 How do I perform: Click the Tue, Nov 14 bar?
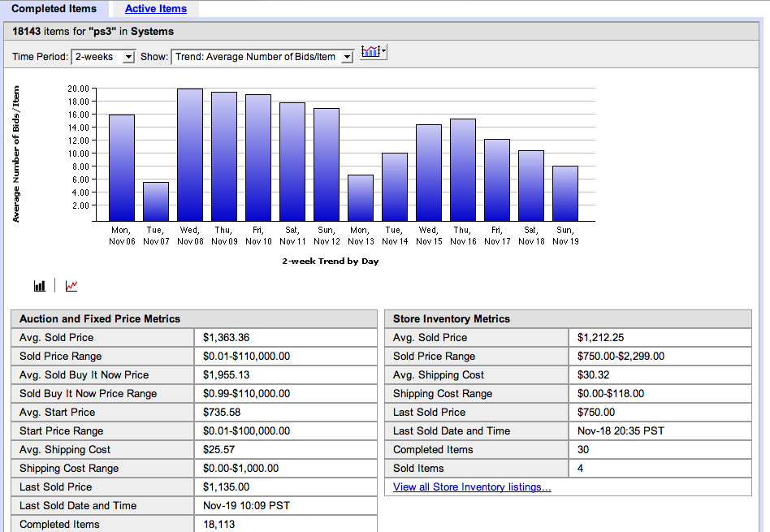coord(395,187)
